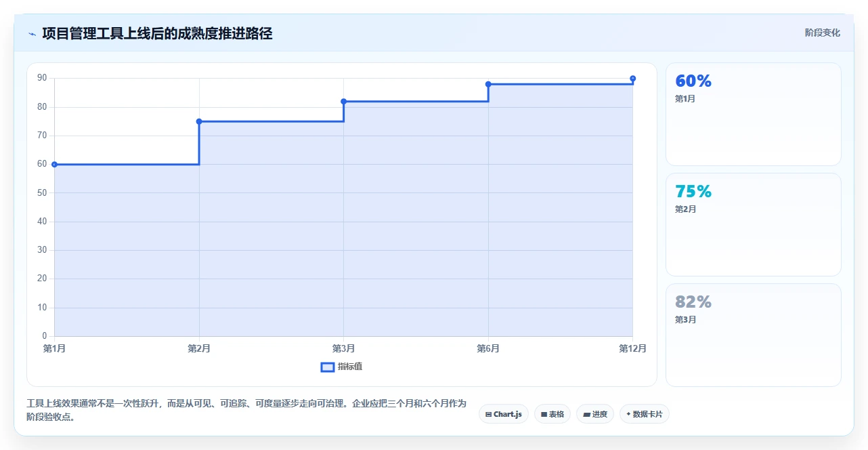Click the 82% value in 第3月 card
This screenshot has height=450, width=868.
pos(693,302)
